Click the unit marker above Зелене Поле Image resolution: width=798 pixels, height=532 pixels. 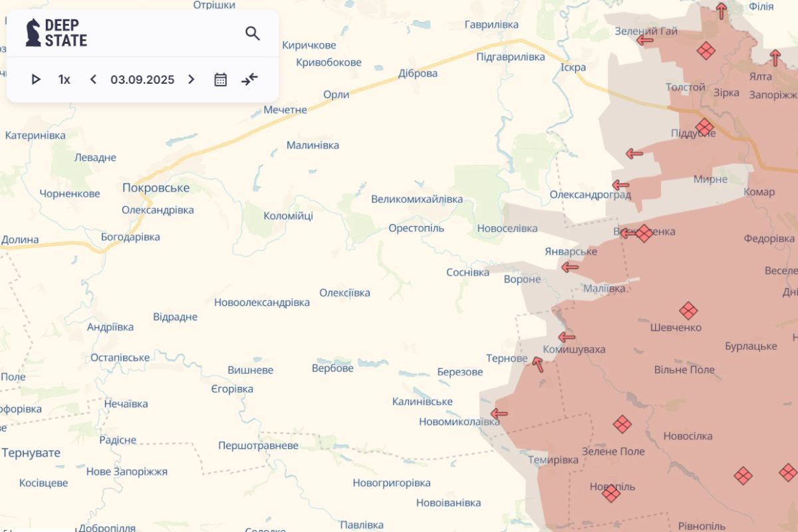point(622,424)
